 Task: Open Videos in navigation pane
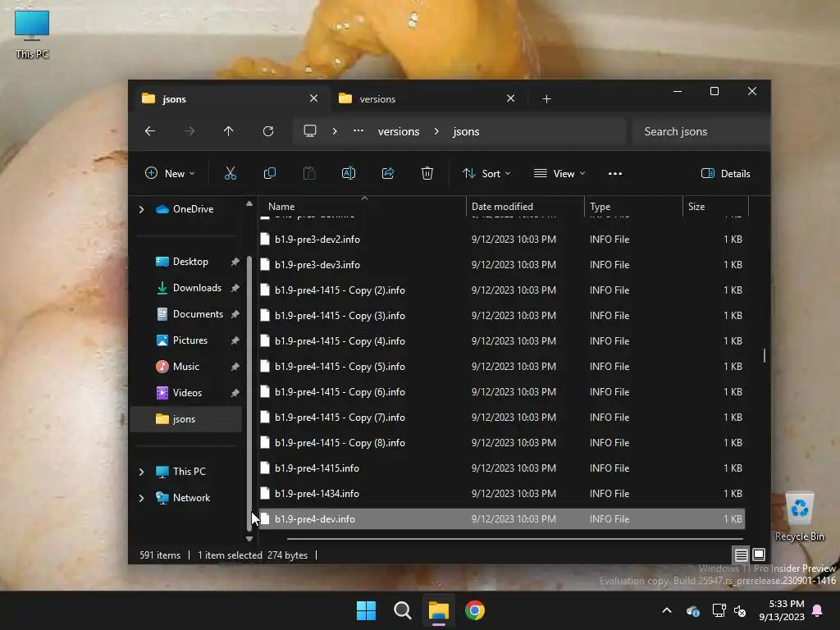click(187, 393)
